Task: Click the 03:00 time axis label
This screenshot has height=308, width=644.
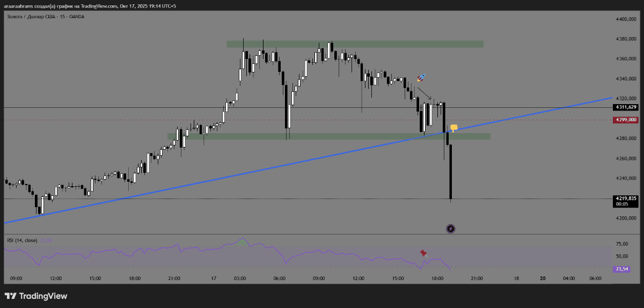Action: tap(240, 278)
